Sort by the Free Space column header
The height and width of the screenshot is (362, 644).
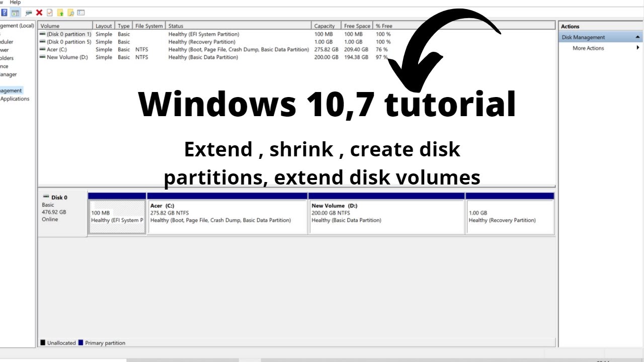click(x=357, y=26)
